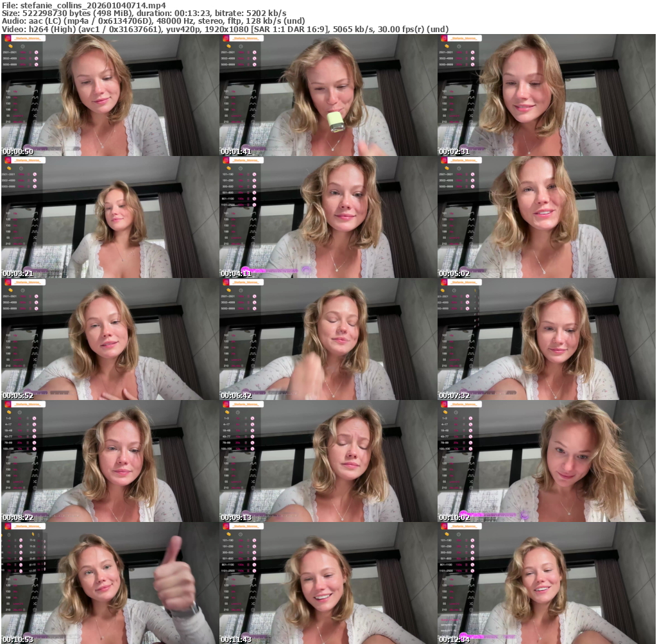This screenshot has height=644, width=657.
Task: Choose the last frame at 00:12:34
Action: point(547,583)
